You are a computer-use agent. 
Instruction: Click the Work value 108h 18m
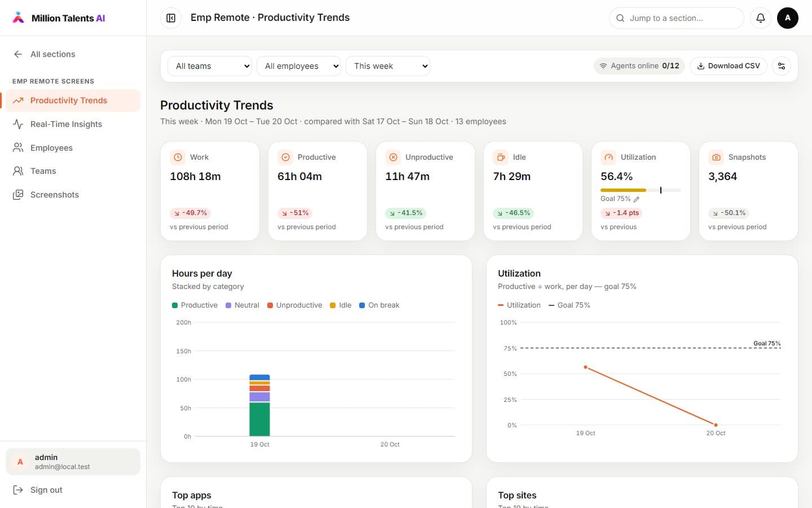195,177
